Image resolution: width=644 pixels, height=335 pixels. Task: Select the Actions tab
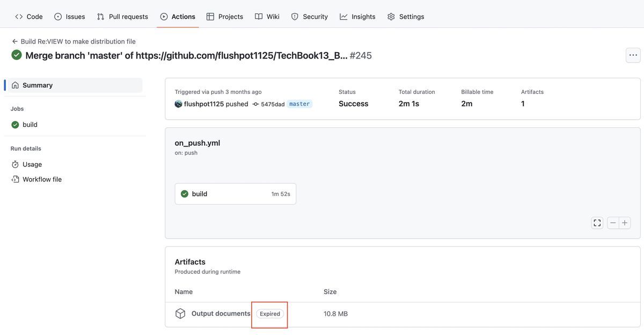178,17
